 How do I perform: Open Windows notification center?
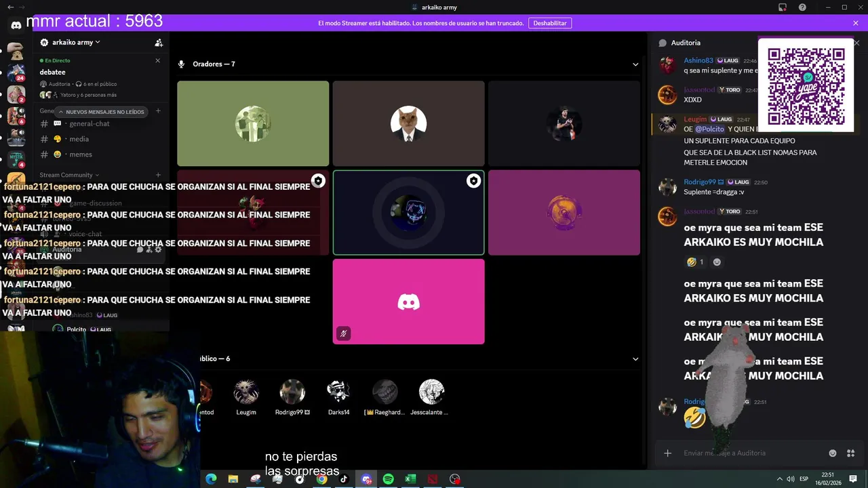tap(853, 479)
